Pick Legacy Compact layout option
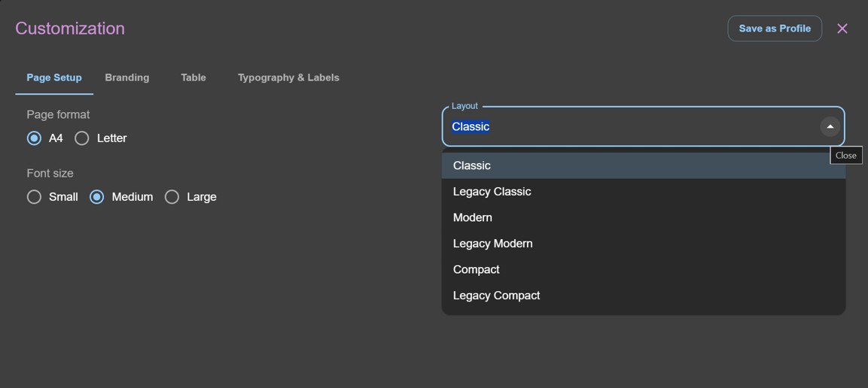Viewport: 868px width, 388px height. [x=643, y=296]
